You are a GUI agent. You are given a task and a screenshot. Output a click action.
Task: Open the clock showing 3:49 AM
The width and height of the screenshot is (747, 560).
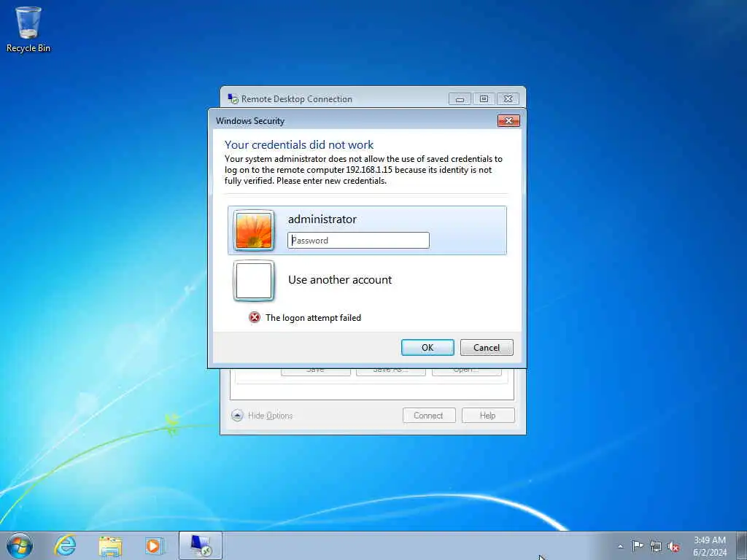(x=710, y=546)
